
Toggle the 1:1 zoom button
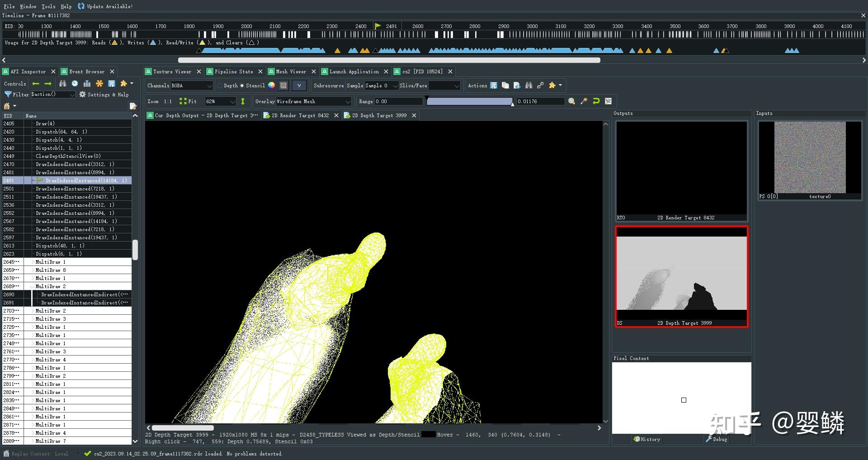coord(168,101)
